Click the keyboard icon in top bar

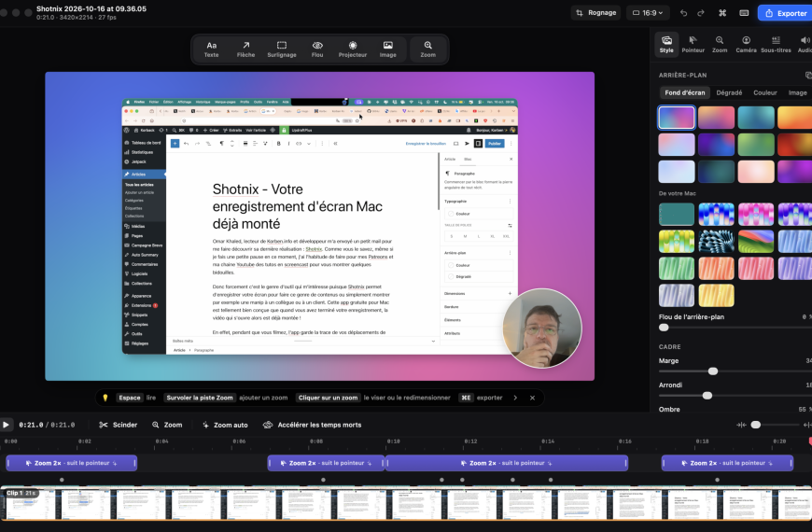pyautogui.click(x=744, y=13)
